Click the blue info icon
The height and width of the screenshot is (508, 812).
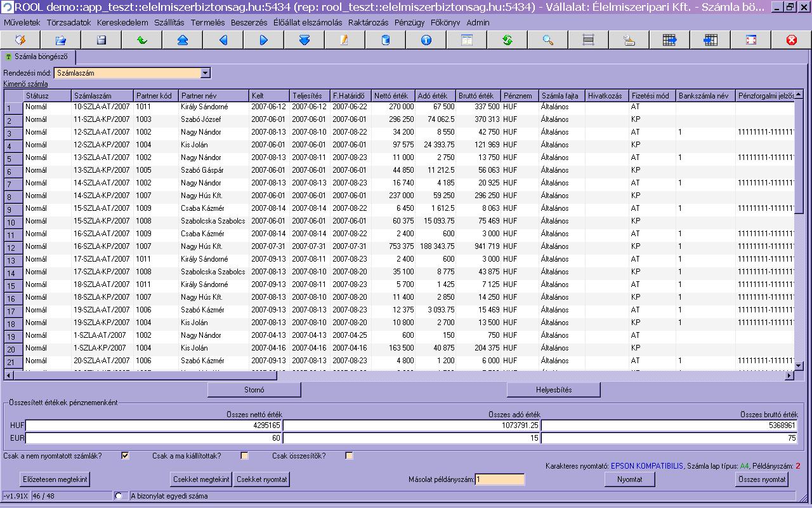tap(426, 40)
